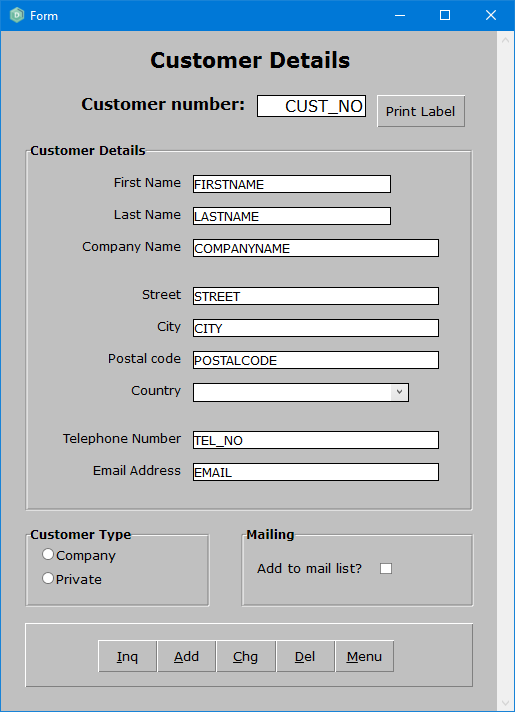Screen dimensions: 515x712
Task: Click the Street input field
Action: click(316, 296)
